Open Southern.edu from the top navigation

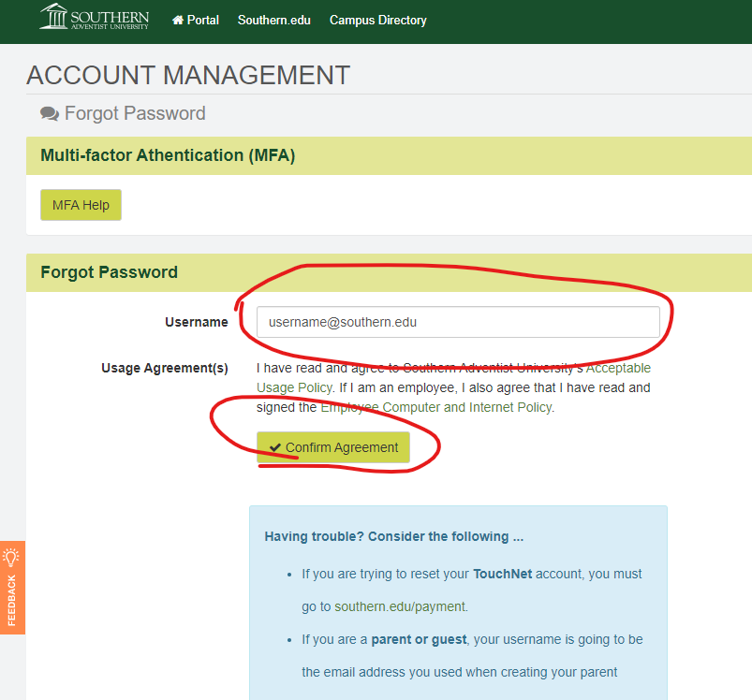pos(273,20)
